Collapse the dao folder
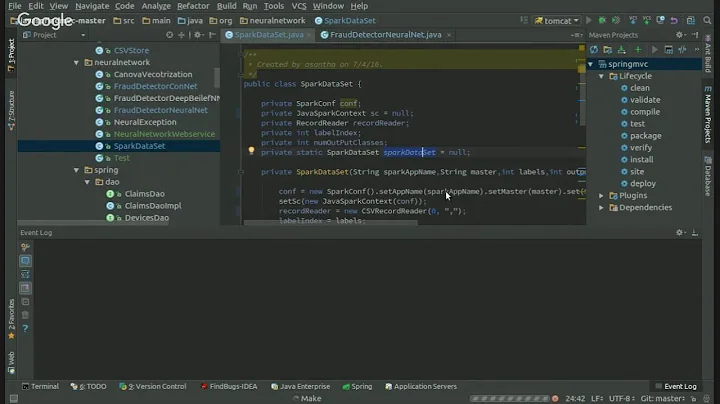Viewport: 720px width, 404px height. point(87,182)
